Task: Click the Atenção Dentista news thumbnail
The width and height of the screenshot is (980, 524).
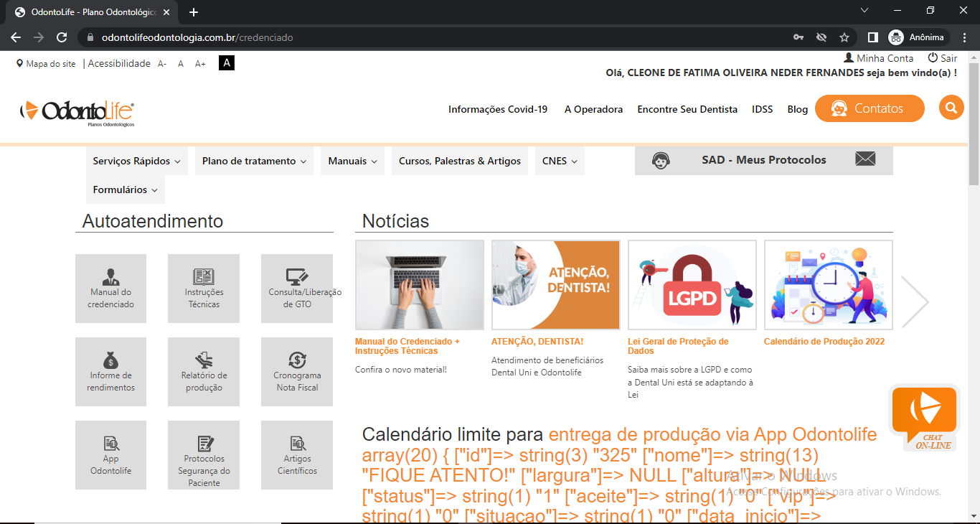Action: (x=556, y=285)
